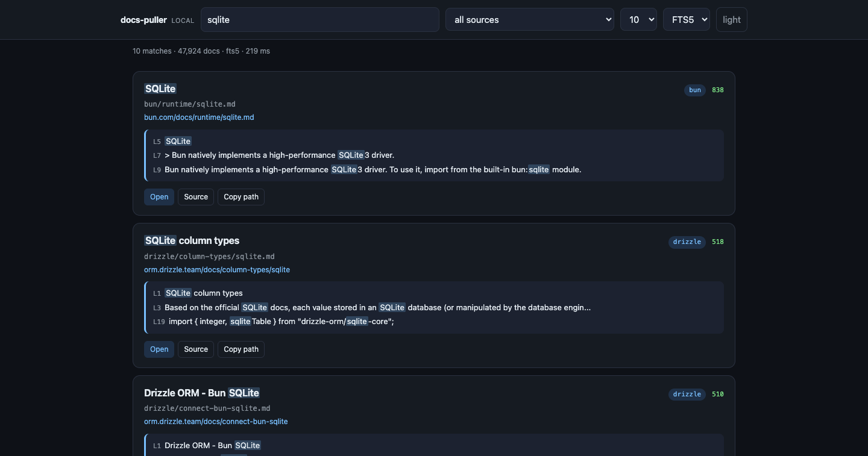Open the SQLite column types result title
Viewport: 868px width, 456px height.
pos(192,240)
